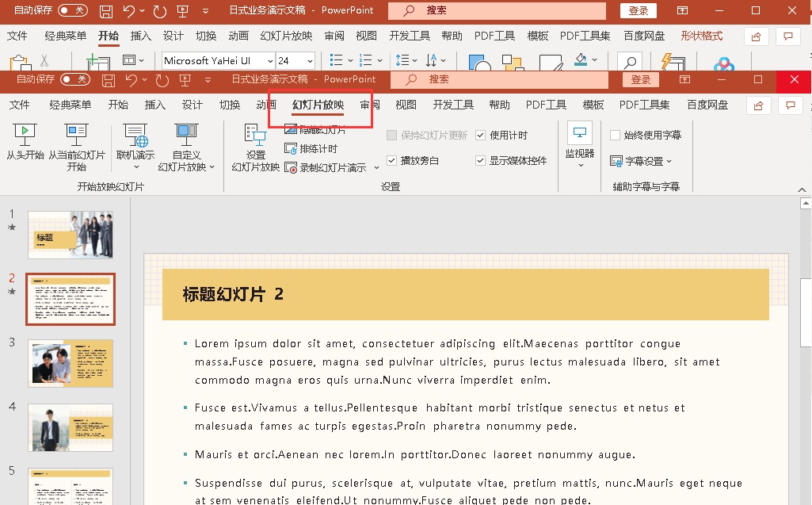812x505 pixels.
Task: Toggle 使用计时 checkbox
Action: pyautogui.click(x=481, y=136)
